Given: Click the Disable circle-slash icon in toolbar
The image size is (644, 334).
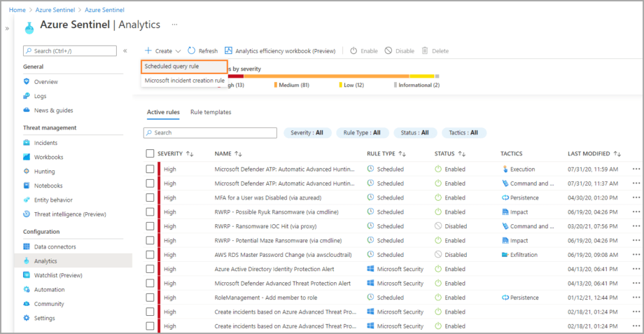Looking at the screenshot, I should coord(388,50).
